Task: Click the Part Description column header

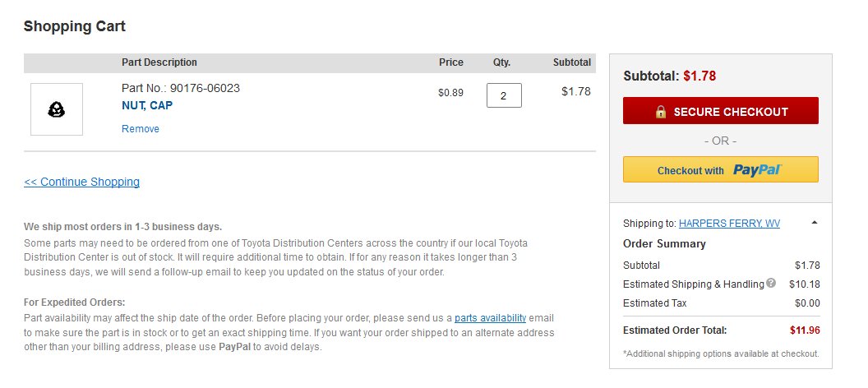Action: point(159,62)
